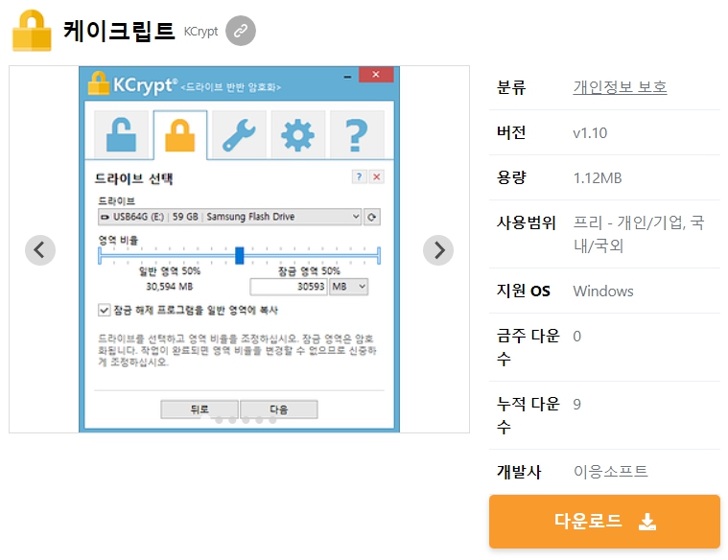728x560 pixels.
Task: Click the small red X beside 드라이브 선택
Action: (377, 176)
